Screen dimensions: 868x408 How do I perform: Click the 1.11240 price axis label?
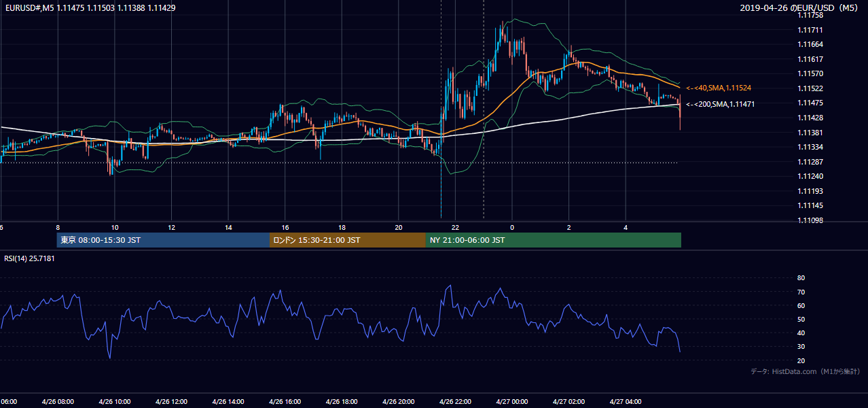(810, 176)
